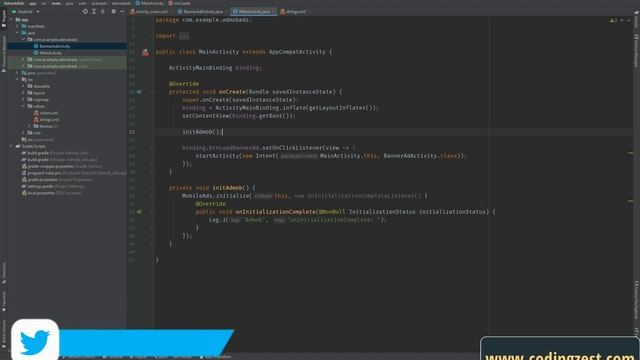
Task: Click the MainActivity class gutter icon
Action: pyautogui.click(x=145, y=52)
